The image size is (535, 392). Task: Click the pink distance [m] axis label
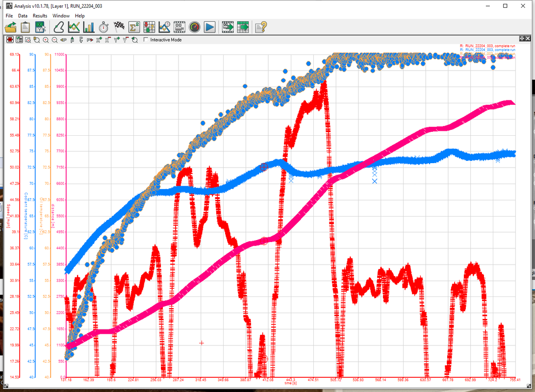pyautogui.click(x=53, y=216)
